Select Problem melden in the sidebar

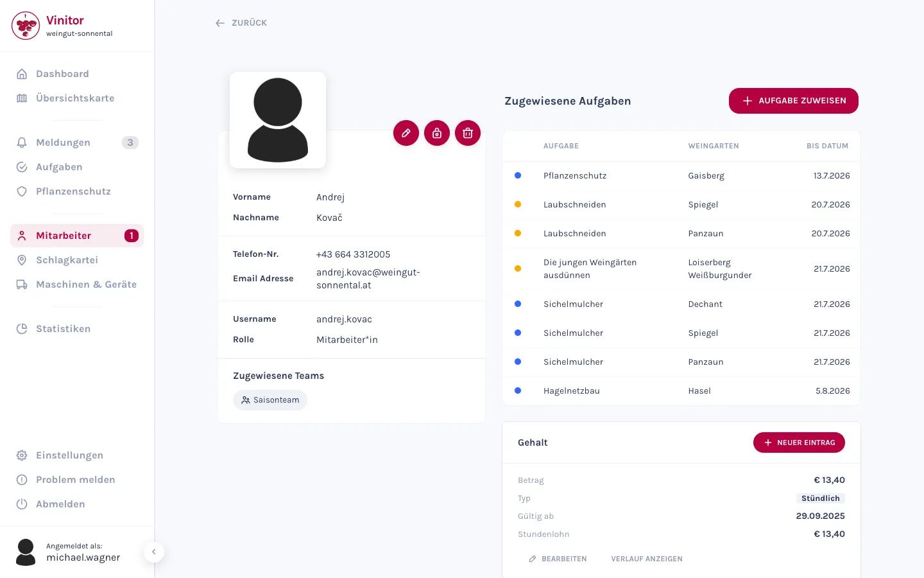pyautogui.click(x=77, y=480)
